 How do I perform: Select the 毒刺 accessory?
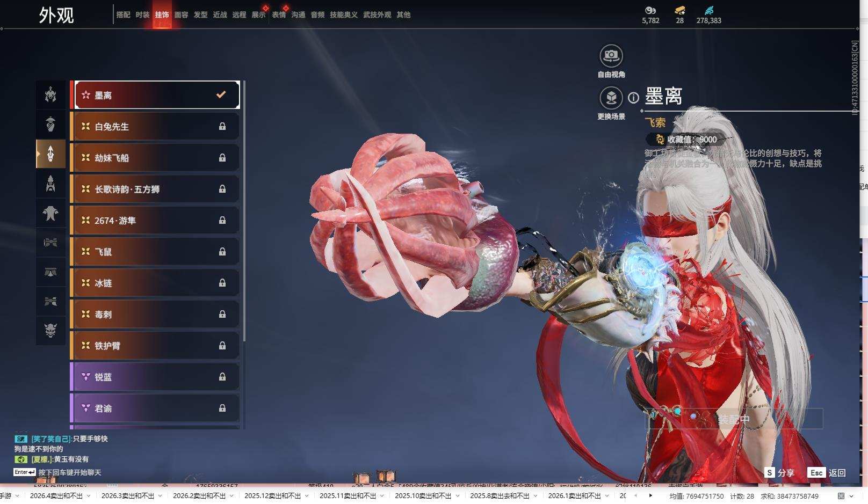pos(155,315)
